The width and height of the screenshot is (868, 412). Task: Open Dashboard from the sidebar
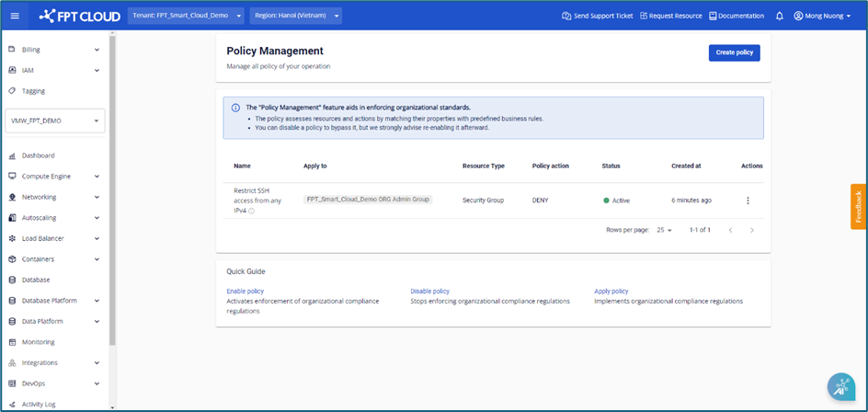click(x=38, y=155)
